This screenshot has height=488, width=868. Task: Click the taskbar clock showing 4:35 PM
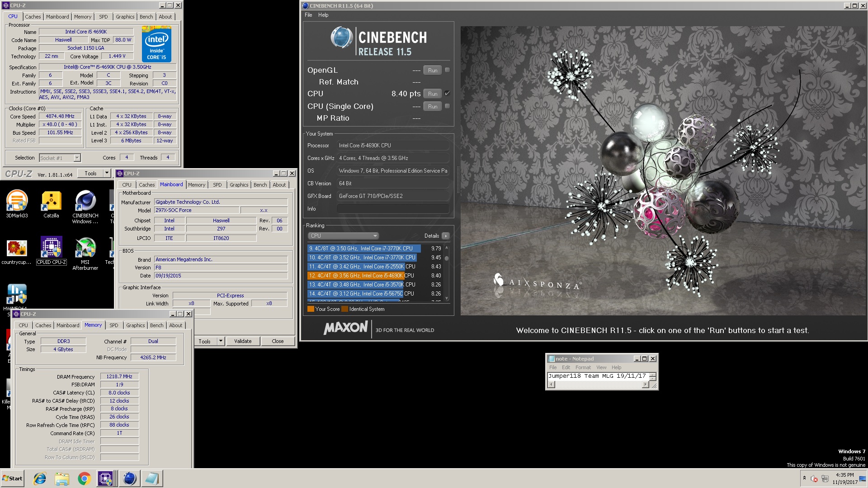(844, 479)
